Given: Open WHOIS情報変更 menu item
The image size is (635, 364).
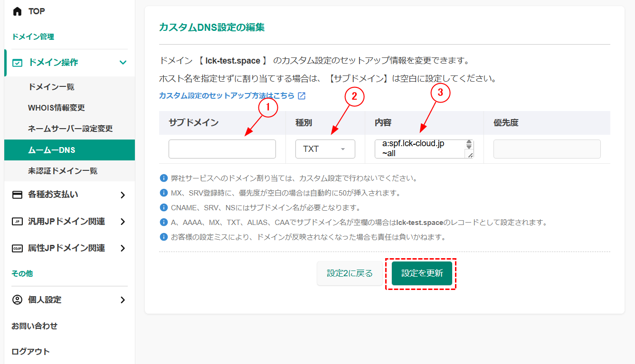Looking at the screenshot, I should 57,108.
